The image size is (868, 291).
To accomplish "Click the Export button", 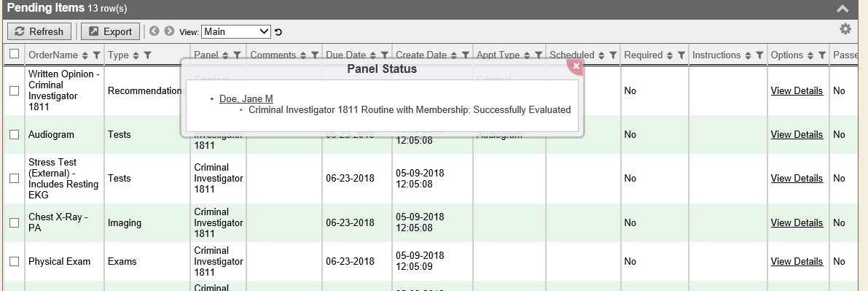I will click(x=111, y=31).
